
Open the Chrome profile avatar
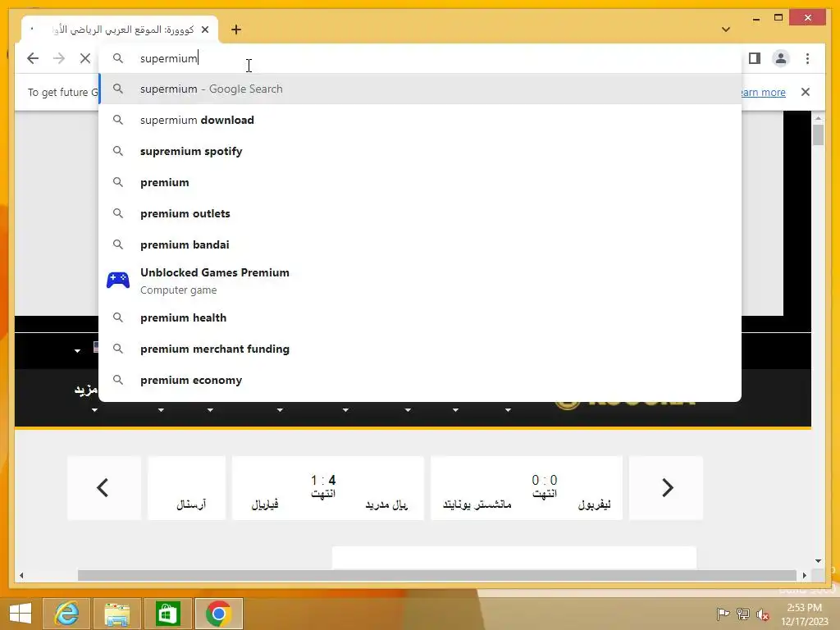tap(781, 58)
